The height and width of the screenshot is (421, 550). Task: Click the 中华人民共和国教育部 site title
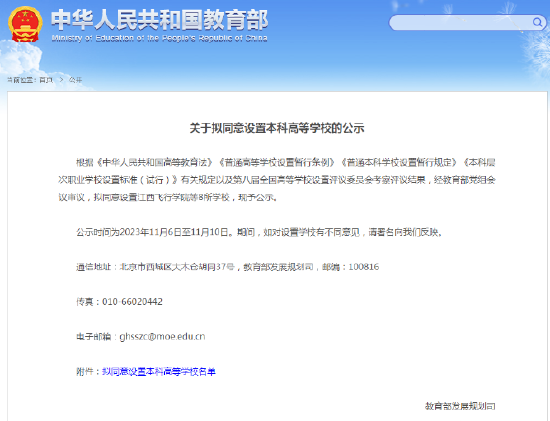coord(160,20)
